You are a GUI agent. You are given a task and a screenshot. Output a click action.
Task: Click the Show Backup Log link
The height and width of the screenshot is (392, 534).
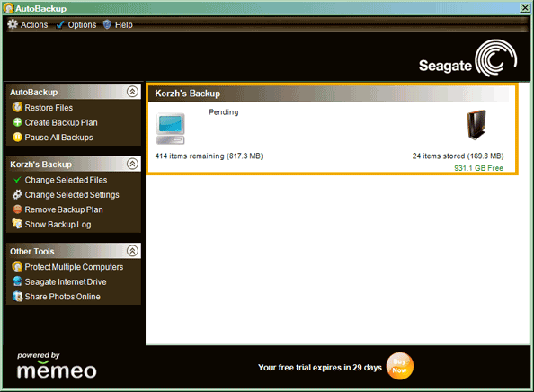(x=58, y=225)
